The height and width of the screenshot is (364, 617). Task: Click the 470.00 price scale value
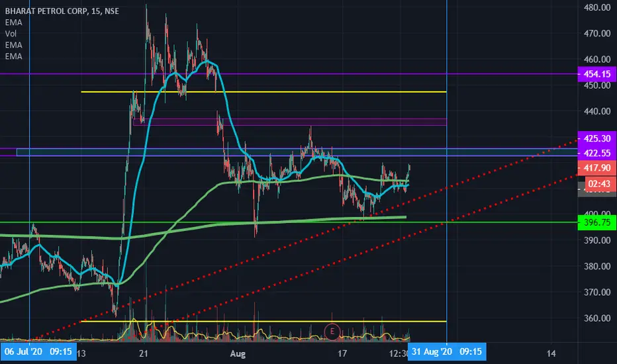(597, 34)
